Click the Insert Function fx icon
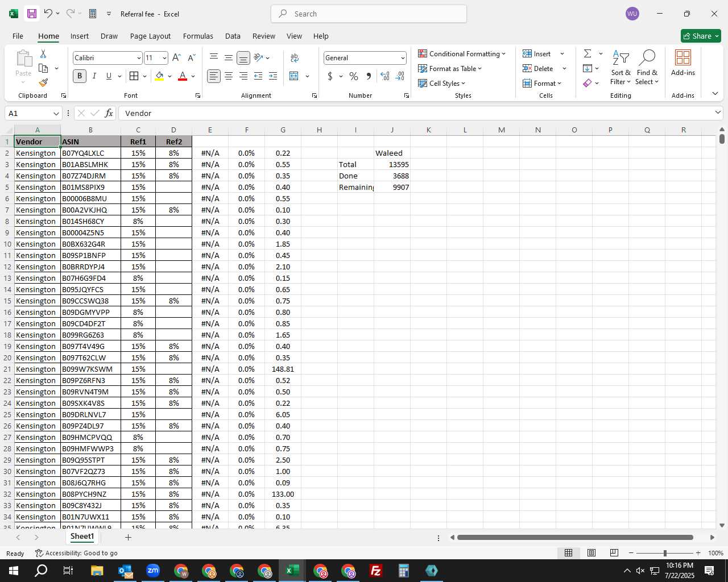The height and width of the screenshot is (582, 728). coord(109,113)
